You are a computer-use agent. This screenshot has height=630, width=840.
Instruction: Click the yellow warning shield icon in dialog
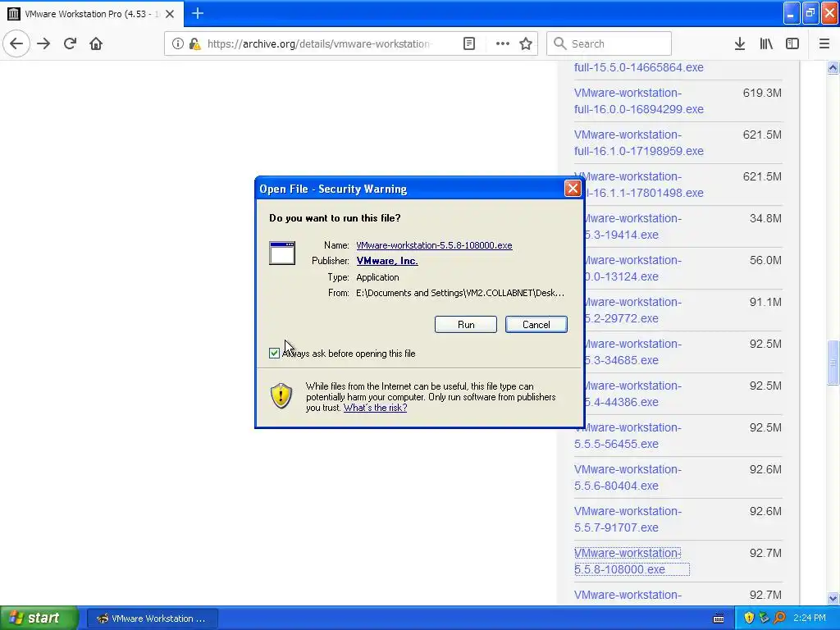click(281, 396)
